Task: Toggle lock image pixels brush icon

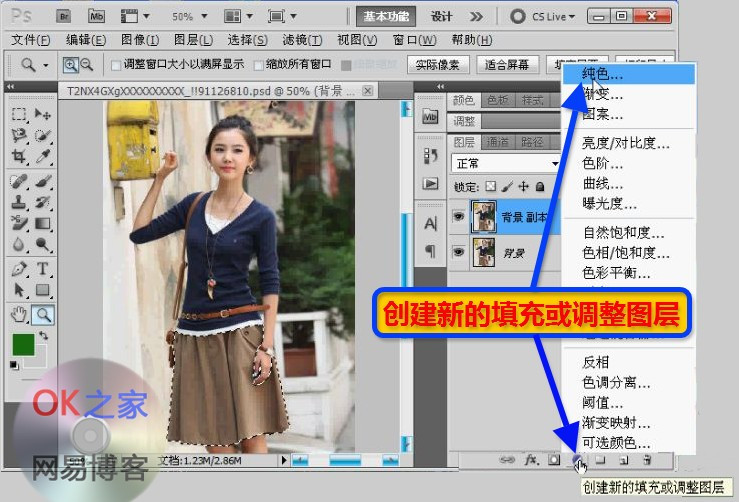Action: pos(507,187)
